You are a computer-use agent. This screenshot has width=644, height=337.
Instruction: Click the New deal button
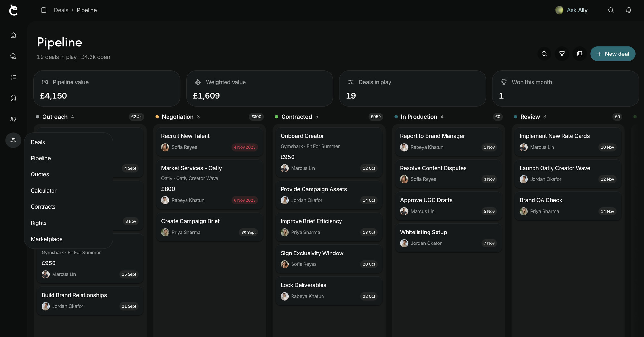[613, 54]
